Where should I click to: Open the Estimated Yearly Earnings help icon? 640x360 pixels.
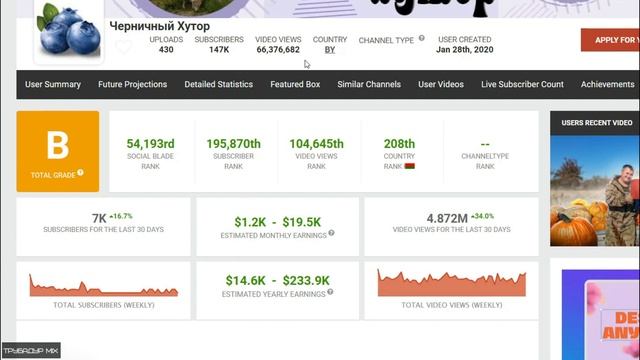pyautogui.click(x=330, y=292)
